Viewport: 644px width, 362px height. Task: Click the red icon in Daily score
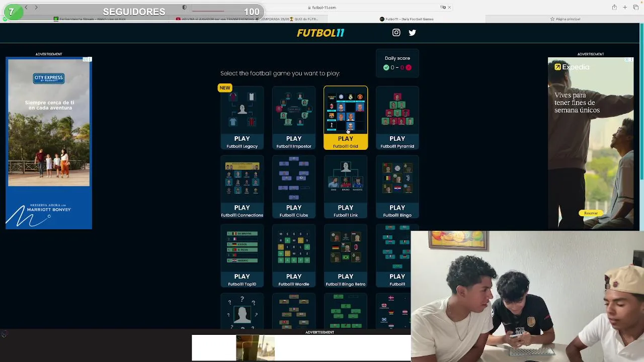point(409,67)
